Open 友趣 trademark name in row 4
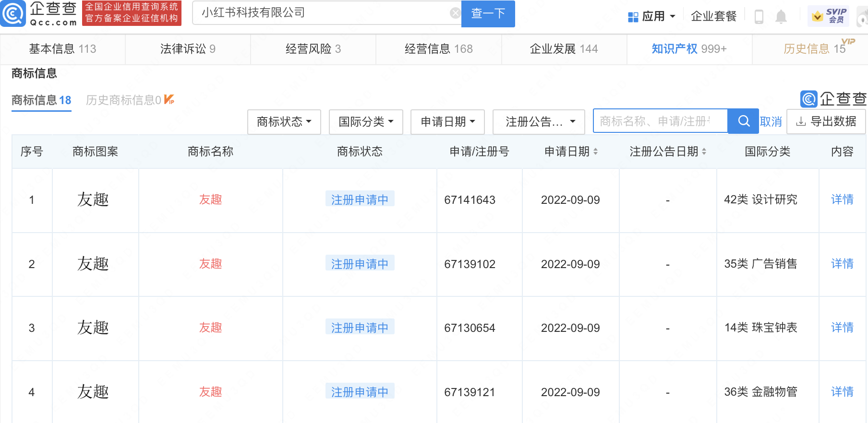The width and height of the screenshot is (868, 423). click(211, 392)
